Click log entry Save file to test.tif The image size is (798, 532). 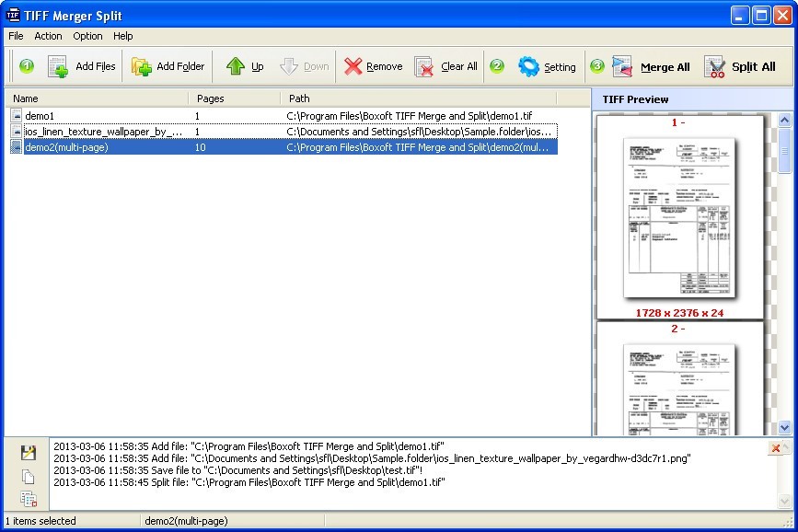click(x=238, y=470)
